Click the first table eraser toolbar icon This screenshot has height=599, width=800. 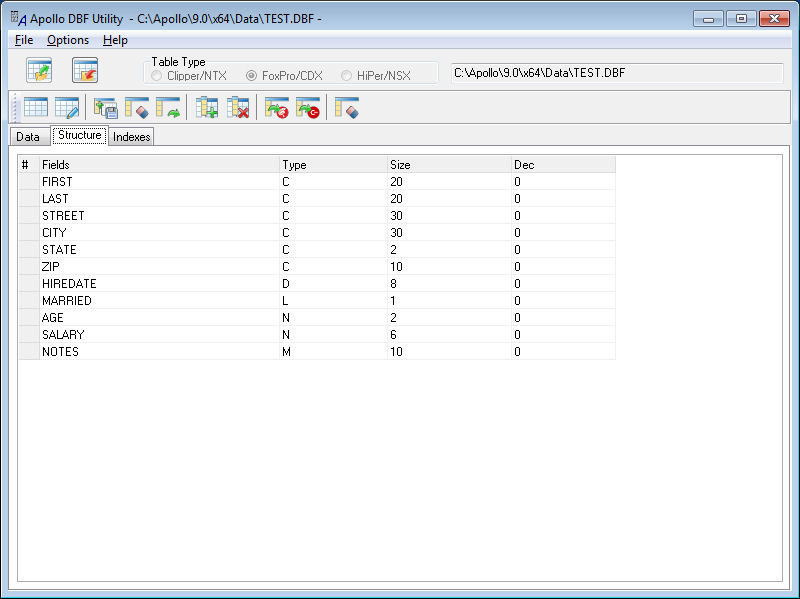137,108
